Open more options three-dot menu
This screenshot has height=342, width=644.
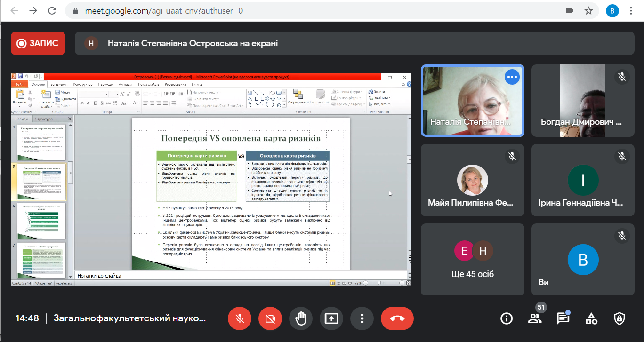(x=362, y=318)
